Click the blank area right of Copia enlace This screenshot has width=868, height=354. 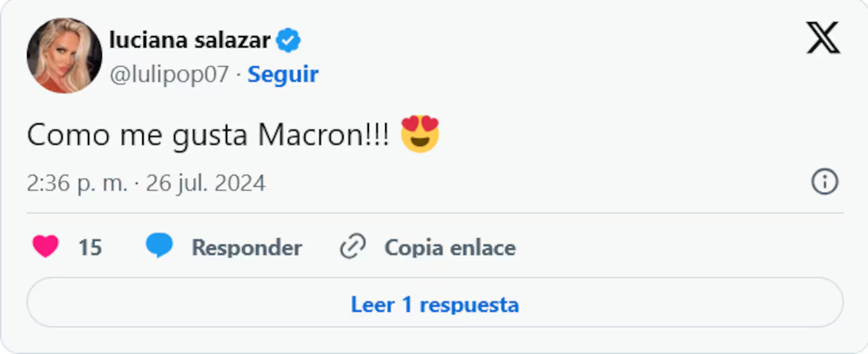(663, 247)
